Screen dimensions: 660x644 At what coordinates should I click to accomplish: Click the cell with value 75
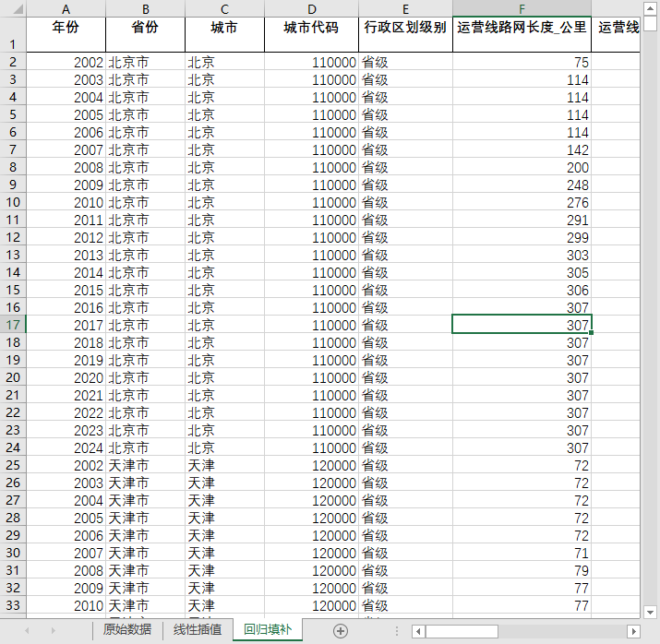pos(522,62)
